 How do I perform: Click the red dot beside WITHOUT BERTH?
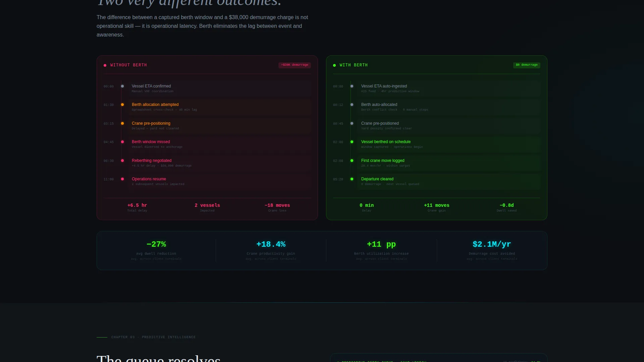(x=105, y=65)
